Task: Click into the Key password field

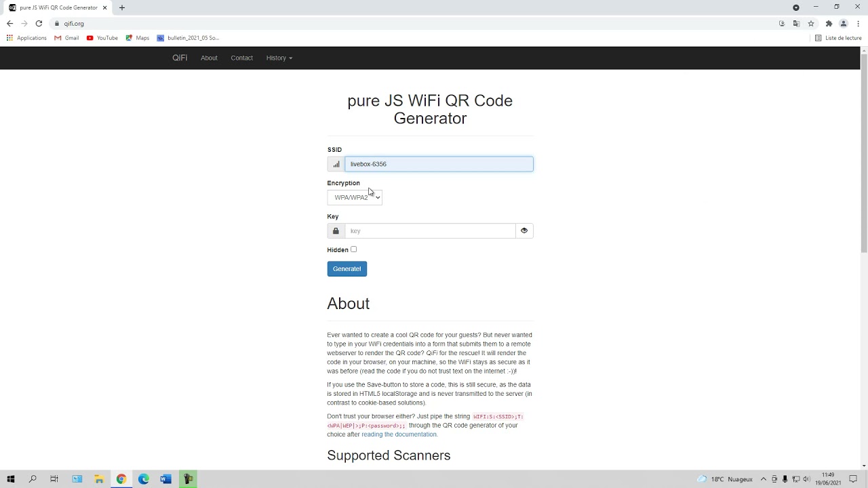Action: (430, 231)
